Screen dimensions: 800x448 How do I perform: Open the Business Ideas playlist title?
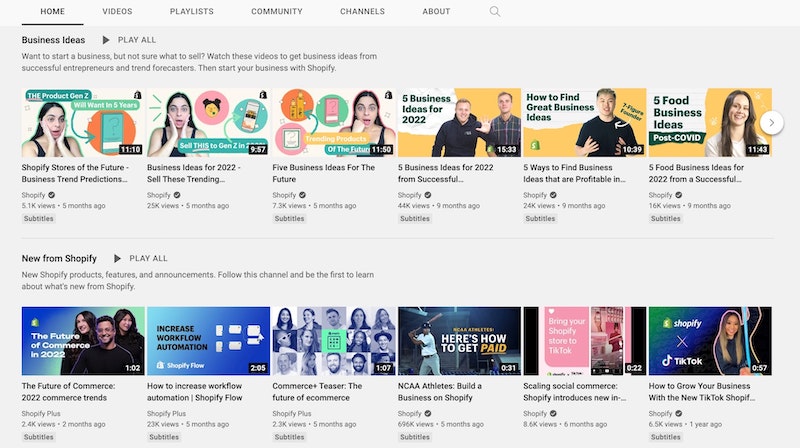(x=54, y=40)
